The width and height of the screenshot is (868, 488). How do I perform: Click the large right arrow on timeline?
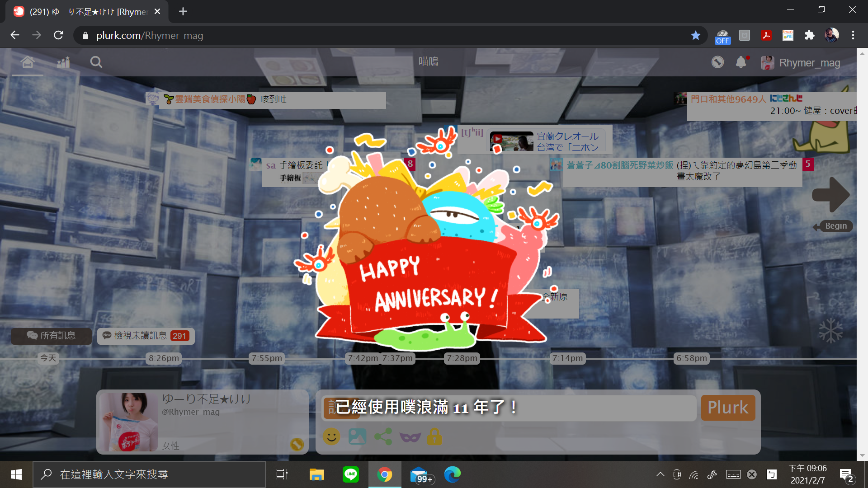[831, 195]
